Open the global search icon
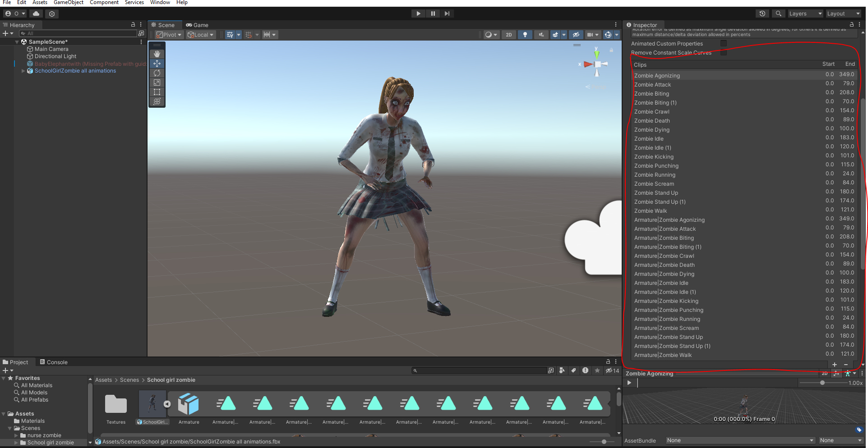 tap(778, 14)
